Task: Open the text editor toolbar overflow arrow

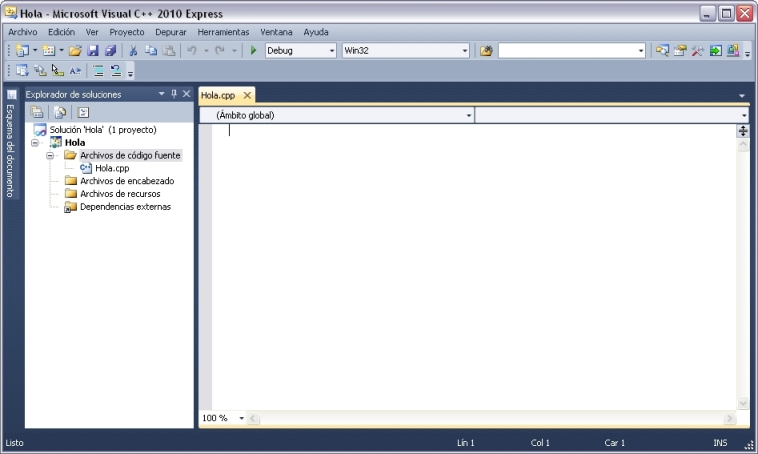Action: point(130,73)
